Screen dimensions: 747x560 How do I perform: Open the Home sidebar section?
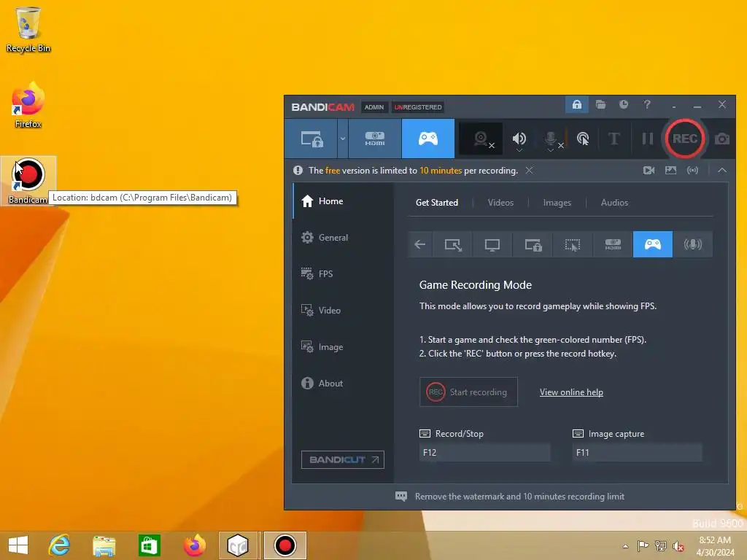pos(343,201)
